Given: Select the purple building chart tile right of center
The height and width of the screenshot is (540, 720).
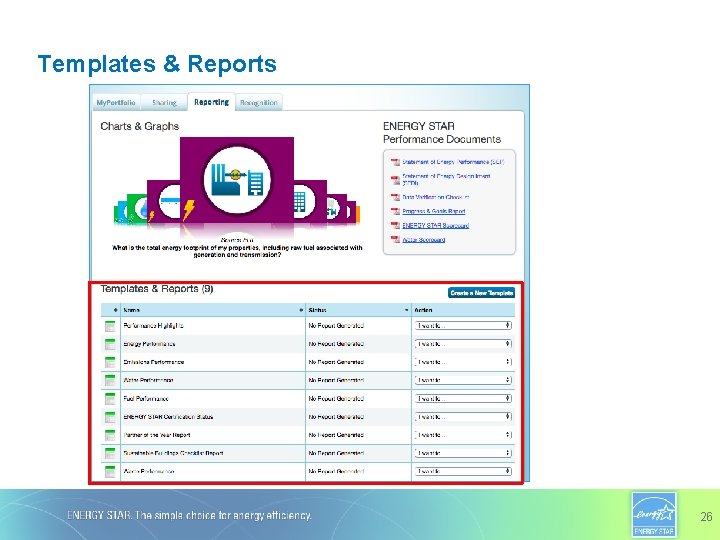Looking at the screenshot, I should (x=310, y=202).
